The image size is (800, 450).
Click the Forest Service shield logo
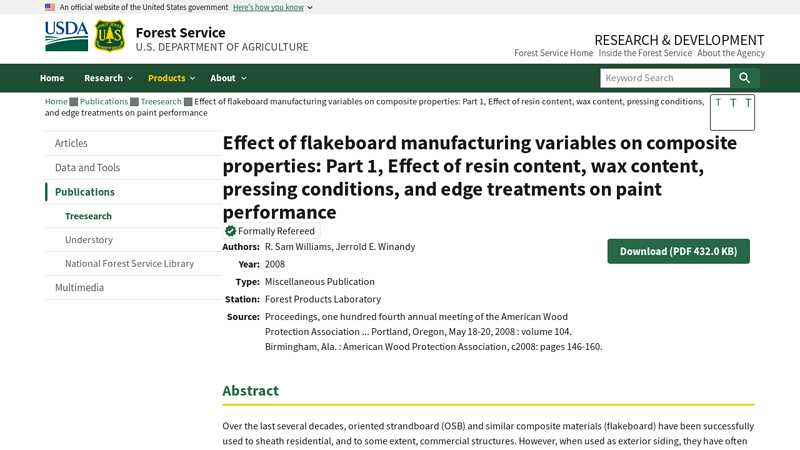(109, 36)
